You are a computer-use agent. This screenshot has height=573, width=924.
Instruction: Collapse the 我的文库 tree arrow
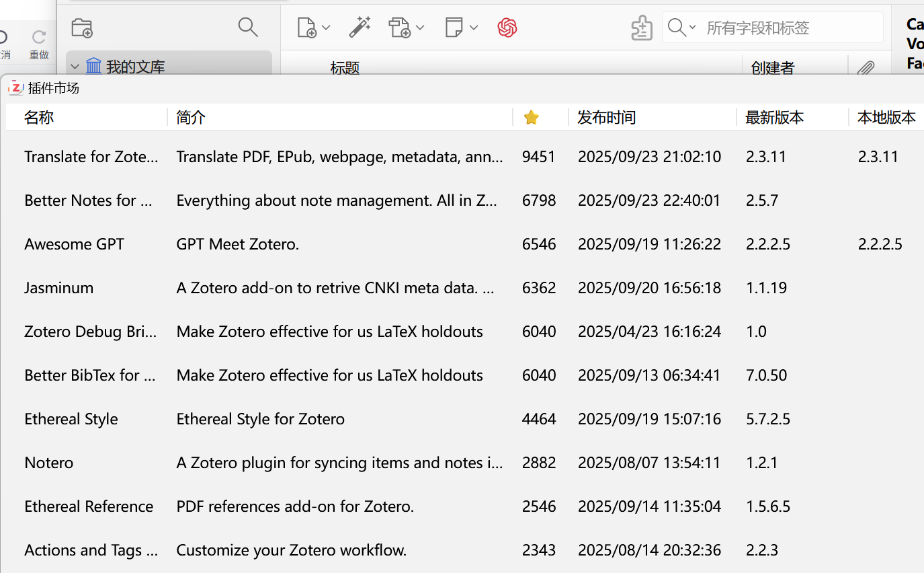[x=75, y=67]
